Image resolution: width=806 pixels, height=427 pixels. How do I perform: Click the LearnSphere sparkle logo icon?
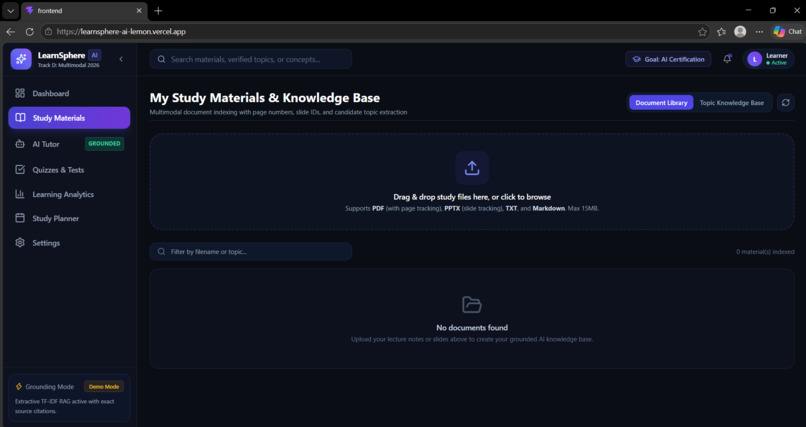[x=21, y=59]
